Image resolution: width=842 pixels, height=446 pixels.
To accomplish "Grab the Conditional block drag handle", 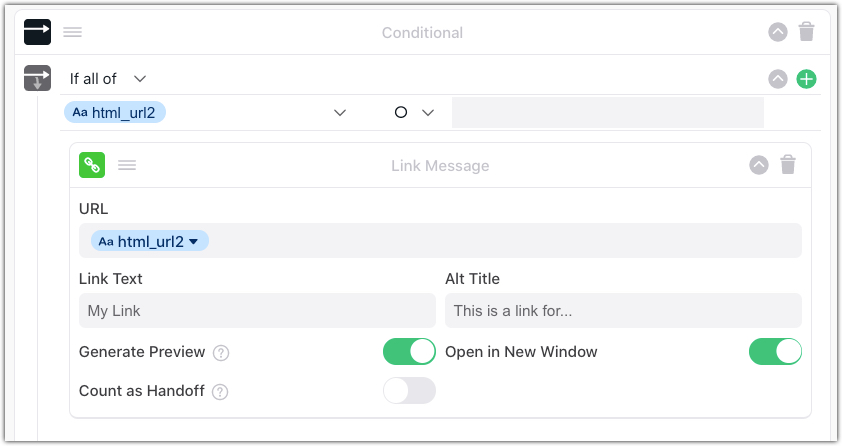I will point(72,32).
